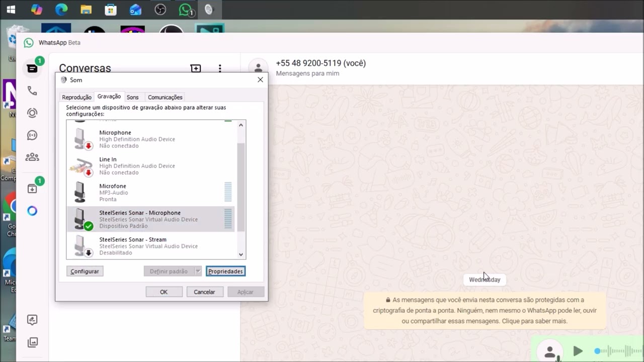Click the end-to-end encryption notice to learn more

[485, 310]
